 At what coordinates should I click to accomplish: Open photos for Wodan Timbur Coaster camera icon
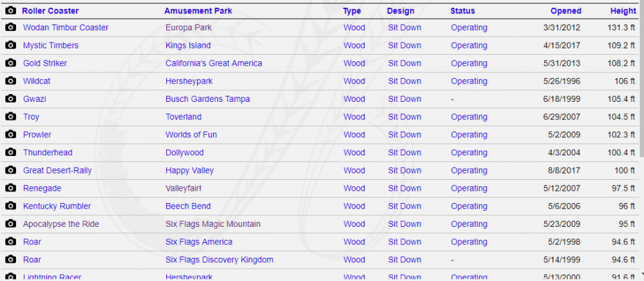(11, 28)
